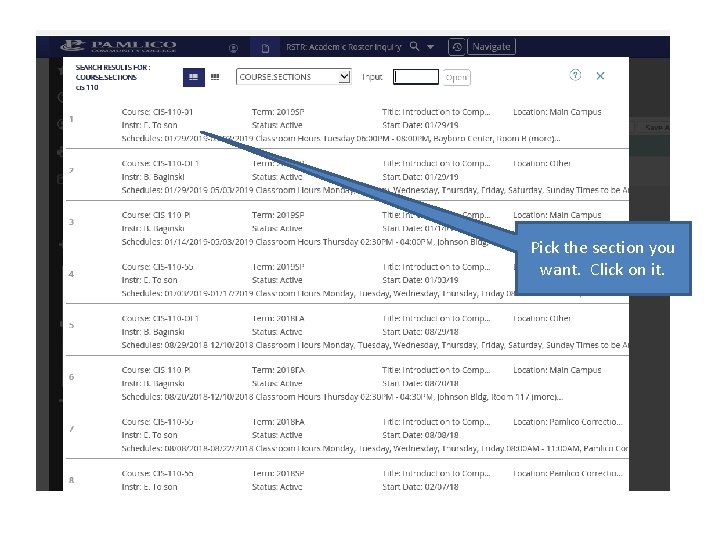
Task: Click row number 6 in results
Action: coord(71,377)
